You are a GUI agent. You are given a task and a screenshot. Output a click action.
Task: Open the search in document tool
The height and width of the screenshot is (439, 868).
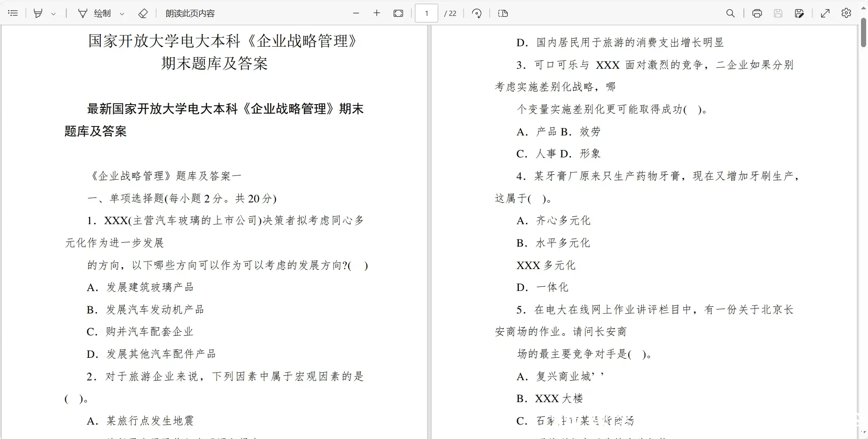point(730,13)
